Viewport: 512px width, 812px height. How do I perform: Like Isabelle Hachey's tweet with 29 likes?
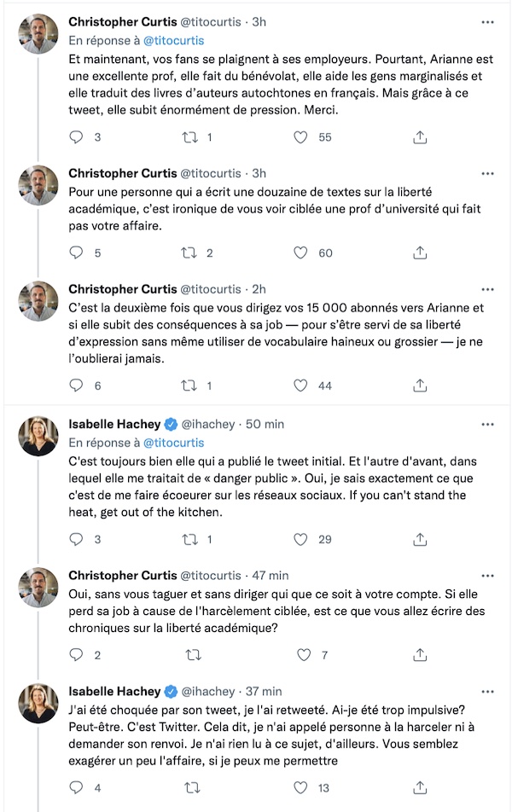[x=300, y=539]
